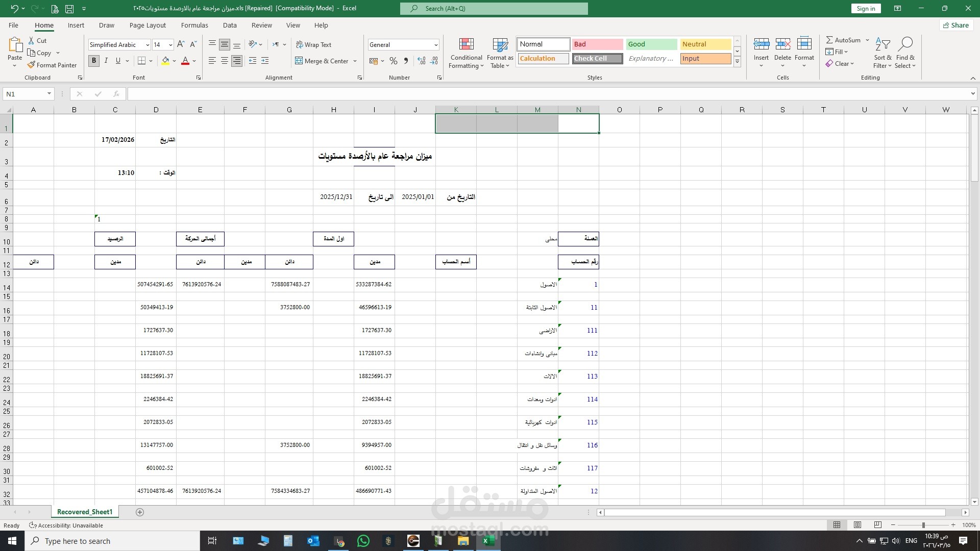The width and height of the screenshot is (980, 551).
Task: Open WhatsApp from the taskbar
Action: click(x=363, y=541)
